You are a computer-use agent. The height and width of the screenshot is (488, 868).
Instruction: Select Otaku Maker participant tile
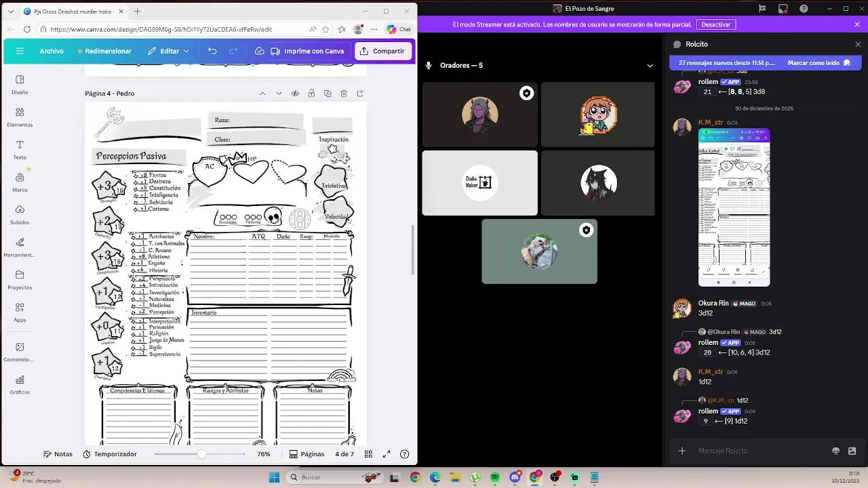(x=479, y=183)
